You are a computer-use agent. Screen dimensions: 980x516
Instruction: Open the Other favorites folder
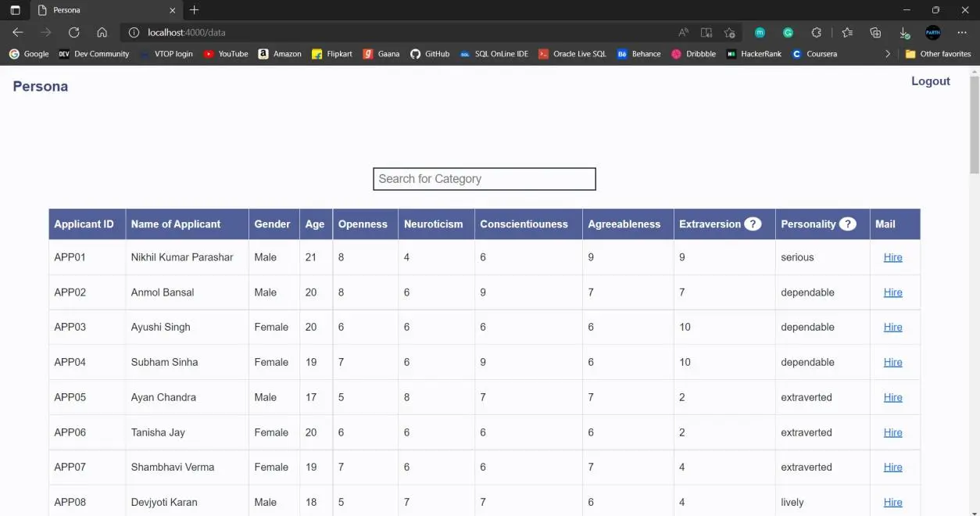938,54
